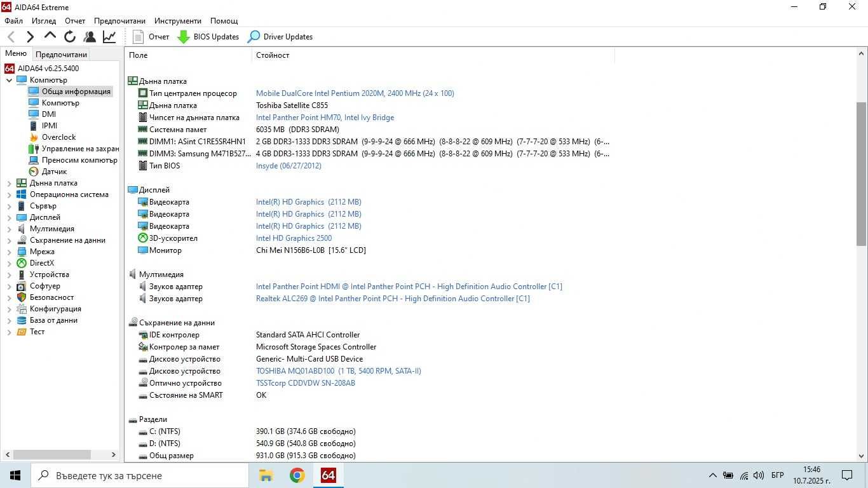Open the Датчик sensor item
The width and height of the screenshot is (868, 488).
point(54,172)
